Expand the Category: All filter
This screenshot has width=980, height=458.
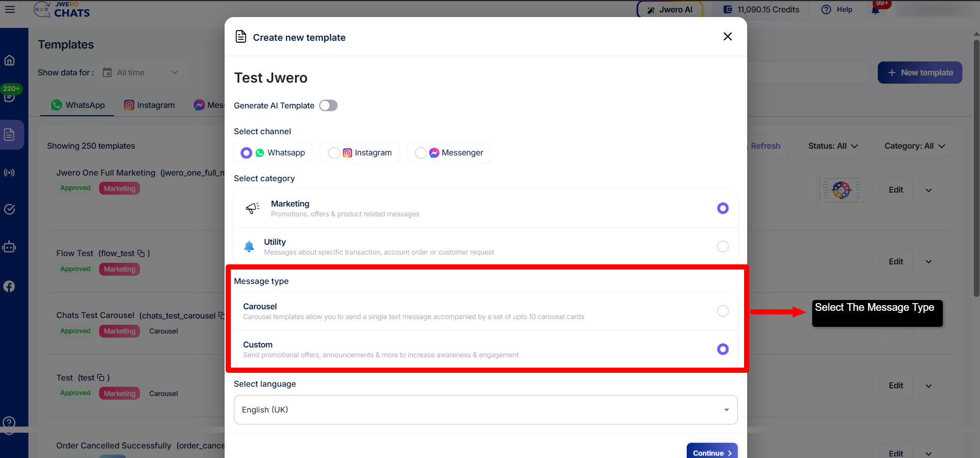pos(914,146)
